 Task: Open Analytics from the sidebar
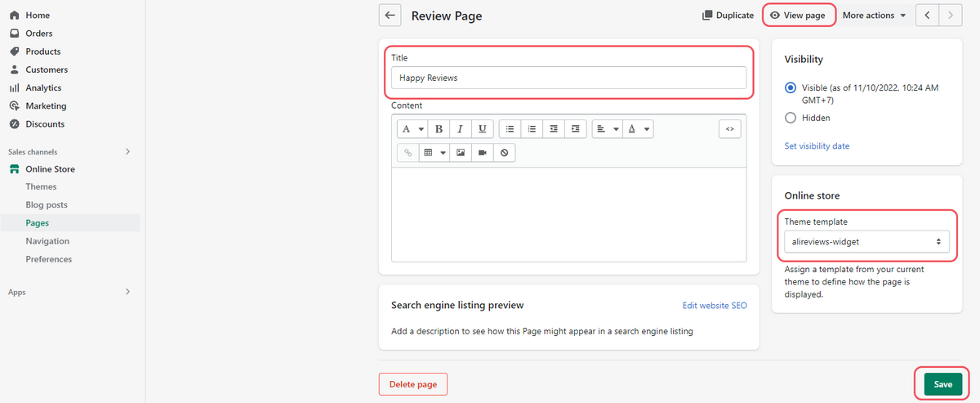43,87
